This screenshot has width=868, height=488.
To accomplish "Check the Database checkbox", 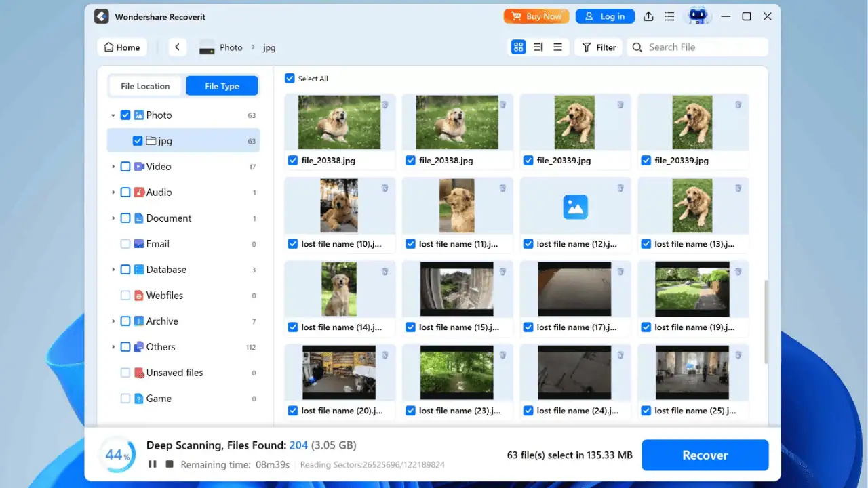I will click(x=125, y=270).
